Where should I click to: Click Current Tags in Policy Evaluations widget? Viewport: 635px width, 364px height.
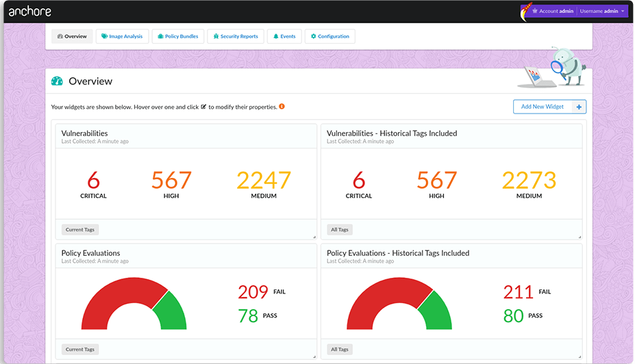point(80,350)
